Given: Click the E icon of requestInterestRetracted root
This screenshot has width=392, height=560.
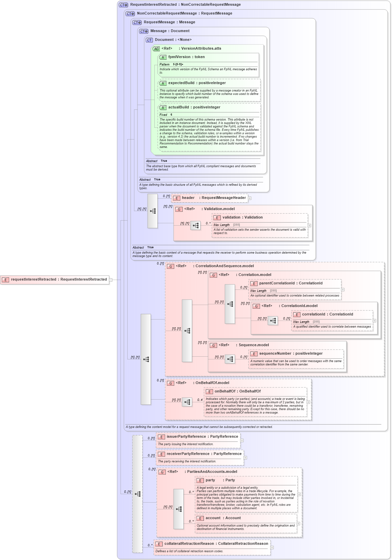Looking at the screenshot, I should click(5, 280).
